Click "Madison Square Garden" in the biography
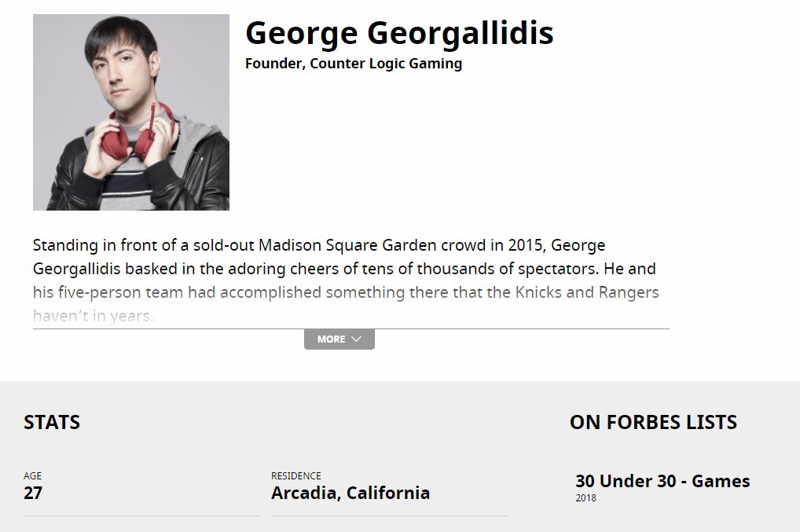The height and width of the screenshot is (532, 800). coord(347,245)
